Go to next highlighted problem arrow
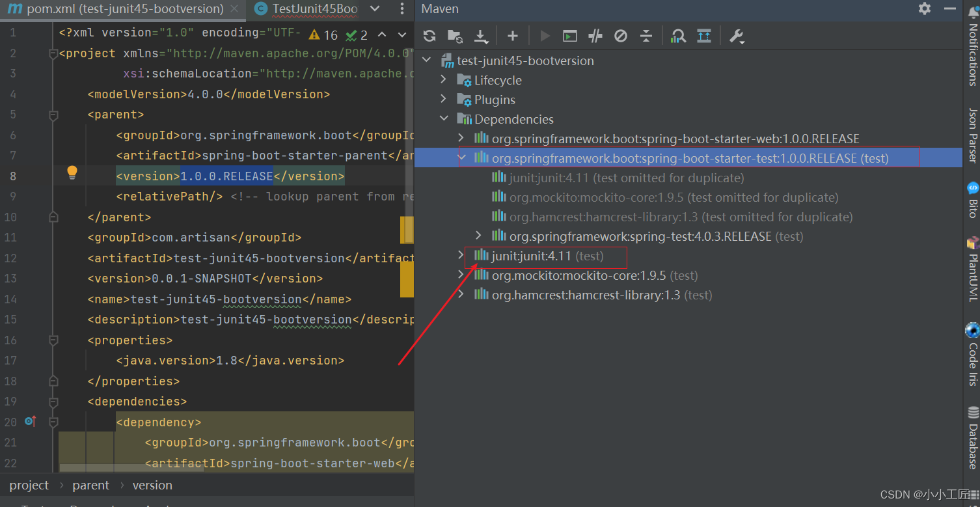Viewport: 980px width, 507px height. (x=401, y=34)
